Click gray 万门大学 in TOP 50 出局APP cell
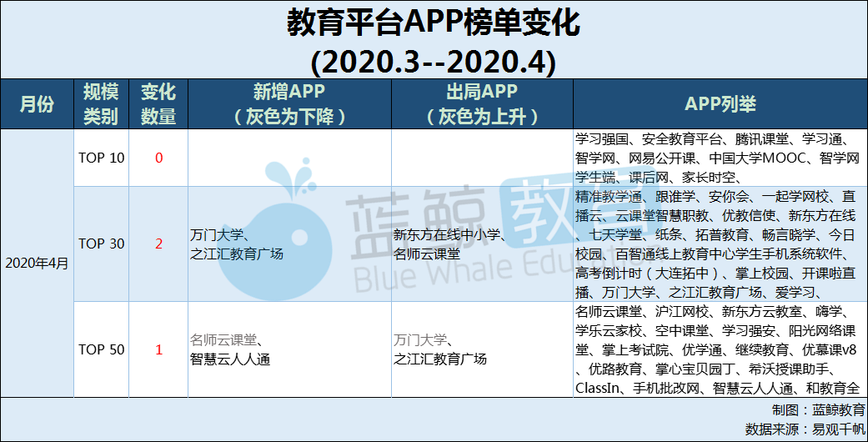Image resolution: width=868 pixels, height=442 pixels. coord(420,340)
